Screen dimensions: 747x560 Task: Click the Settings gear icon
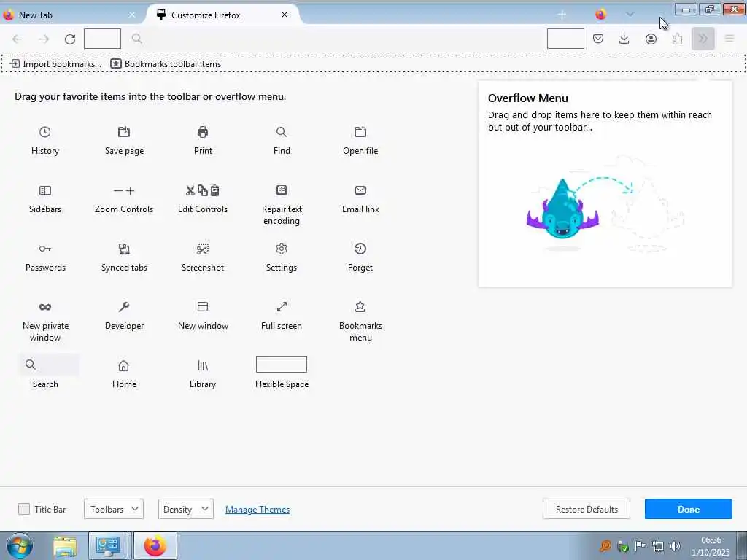pyautogui.click(x=282, y=249)
